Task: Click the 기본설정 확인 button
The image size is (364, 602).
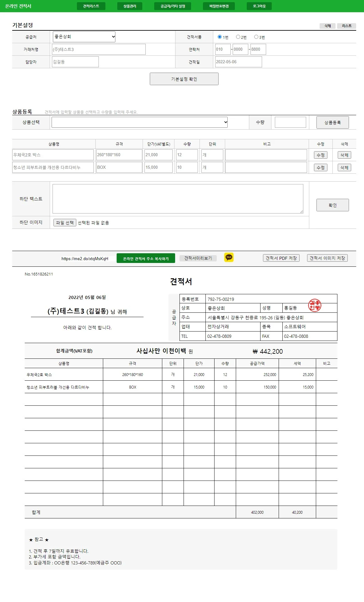Action: click(184, 79)
